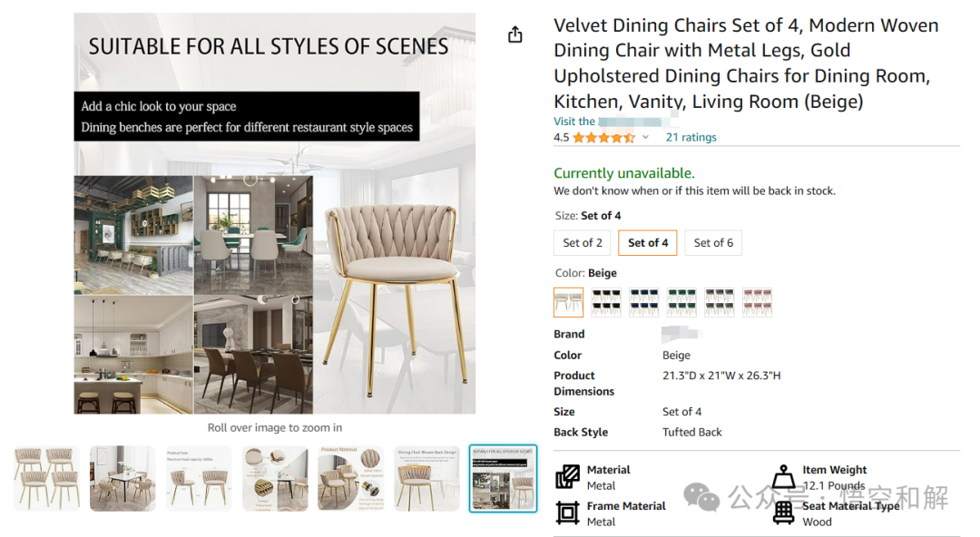This screenshot has height=537, width=980.
Task: Select the Set of 4 size option
Action: [x=648, y=243]
